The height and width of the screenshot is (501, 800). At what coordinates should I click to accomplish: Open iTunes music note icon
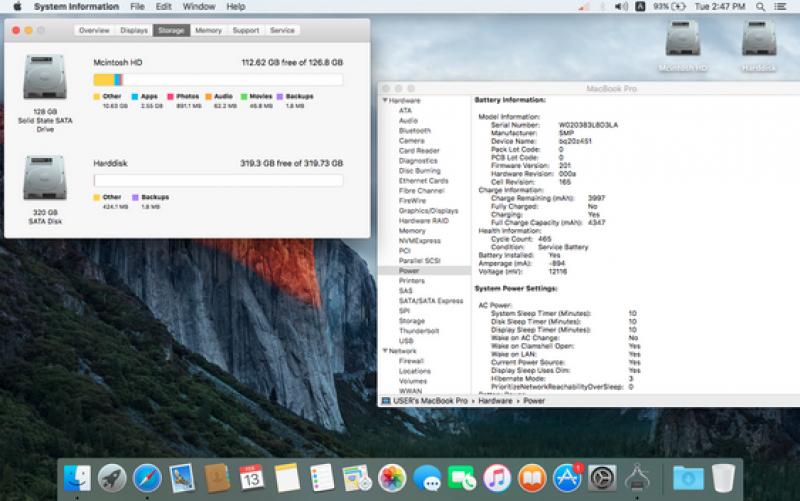[497, 478]
